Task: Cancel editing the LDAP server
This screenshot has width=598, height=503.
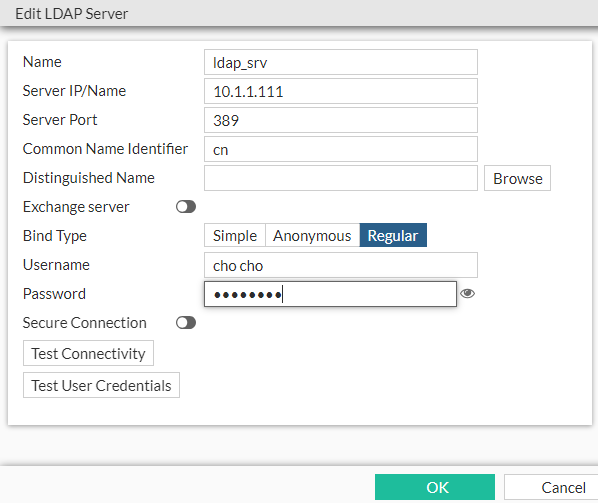Action: point(551,487)
